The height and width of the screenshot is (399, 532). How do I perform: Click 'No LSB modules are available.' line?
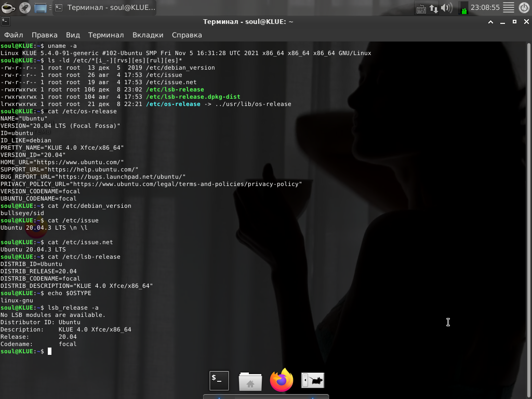[x=53, y=315]
